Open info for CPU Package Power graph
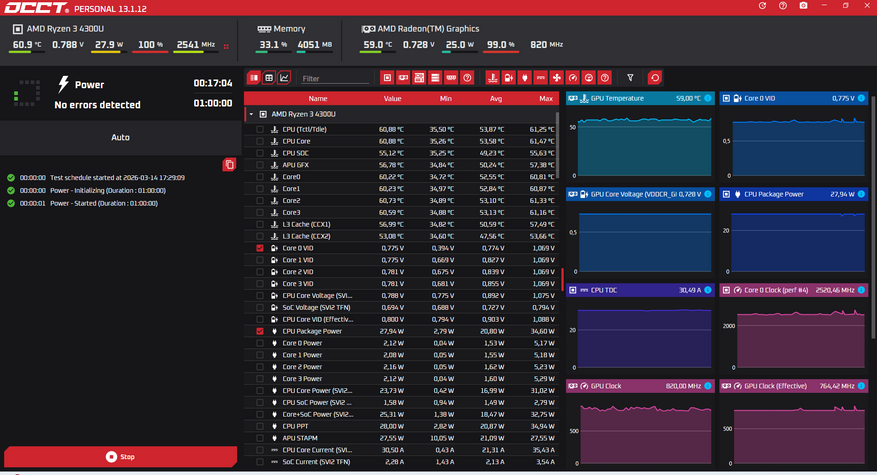The height and width of the screenshot is (475, 877). tap(861, 194)
